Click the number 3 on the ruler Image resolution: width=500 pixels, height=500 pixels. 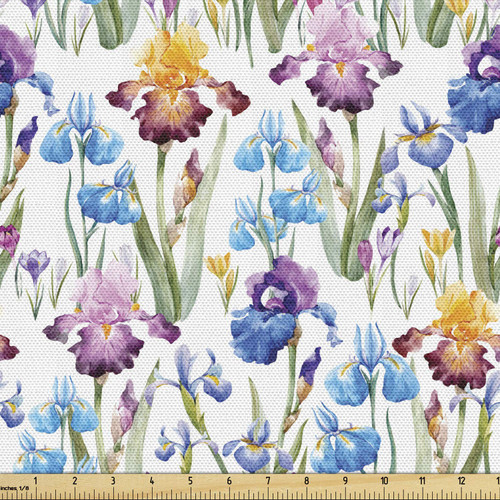[113, 481]
